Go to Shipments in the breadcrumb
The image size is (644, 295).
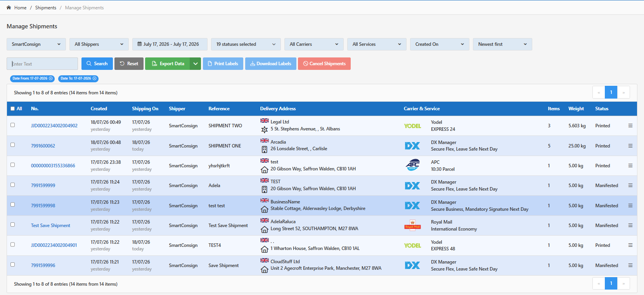click(x=46, y=8)
